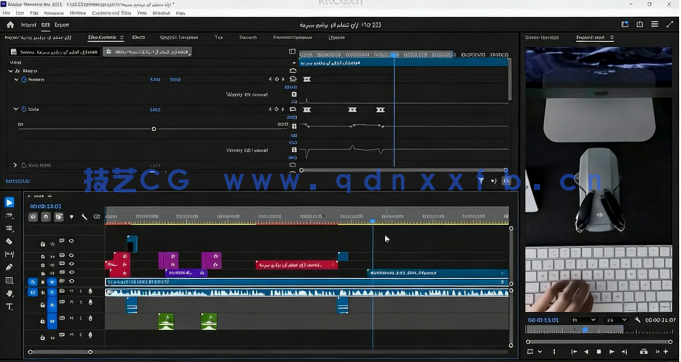
Task: Toggle nest-or-individual-clips insert button in timeline
Action: coord(33,217)
